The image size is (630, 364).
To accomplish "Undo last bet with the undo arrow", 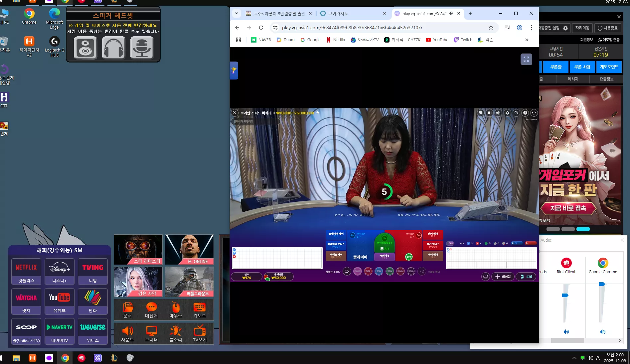I will [x=347, y=271].
